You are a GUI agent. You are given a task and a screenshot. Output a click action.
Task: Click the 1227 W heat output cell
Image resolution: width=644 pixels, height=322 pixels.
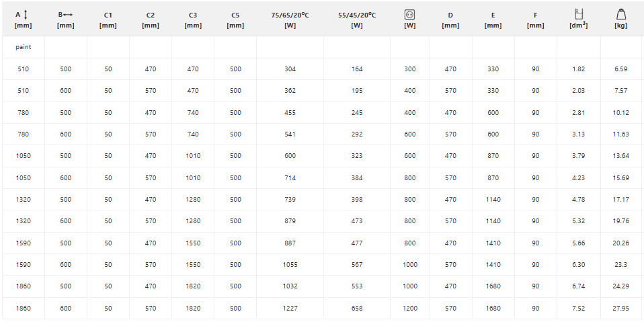pyautogui.click(x=290, y=309)
